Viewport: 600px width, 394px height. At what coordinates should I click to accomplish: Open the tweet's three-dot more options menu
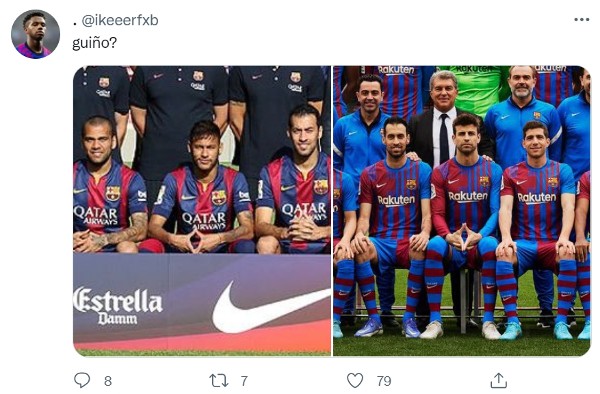[x=581, y=20]
